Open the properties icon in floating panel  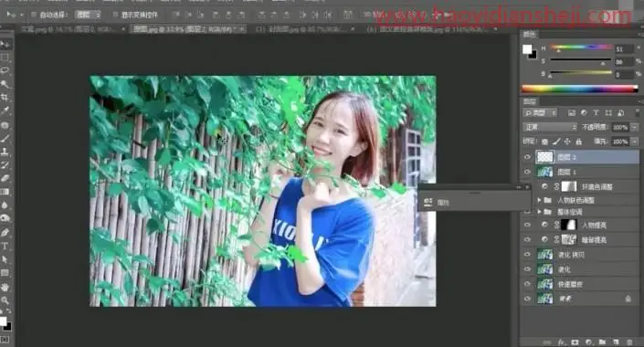(x=428, y=202)
